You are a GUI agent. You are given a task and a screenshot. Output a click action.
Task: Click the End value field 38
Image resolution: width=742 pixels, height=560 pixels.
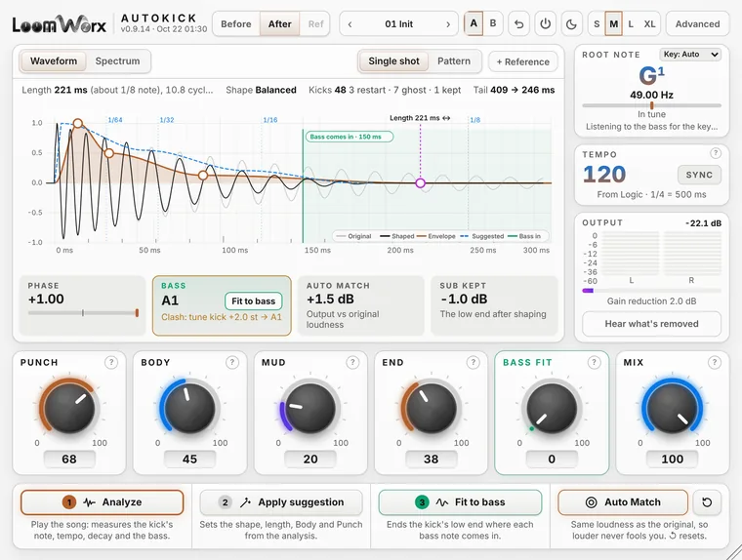pyautogui.click(x=432, y=459)
